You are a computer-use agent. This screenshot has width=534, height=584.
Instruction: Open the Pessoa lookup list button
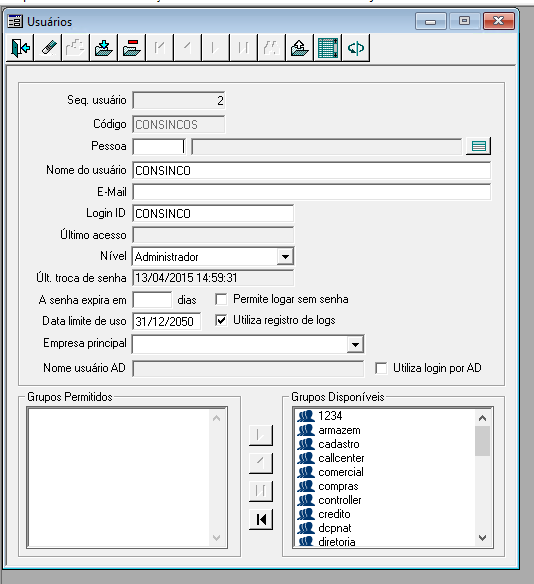pyautogui.click(x=479, y=146)
